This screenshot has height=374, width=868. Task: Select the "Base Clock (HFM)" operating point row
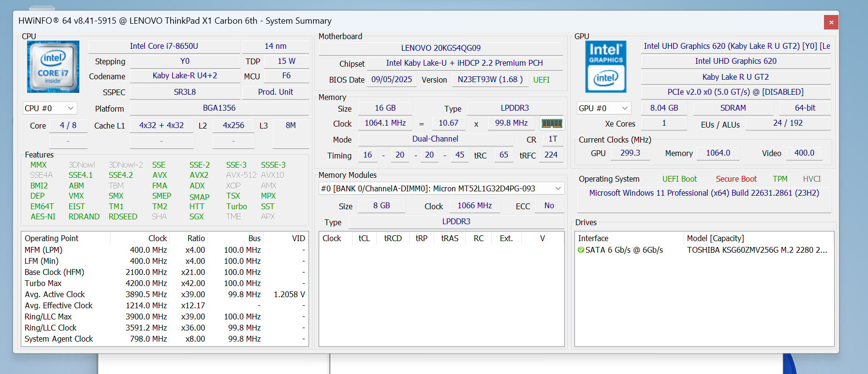coord(165,272)
